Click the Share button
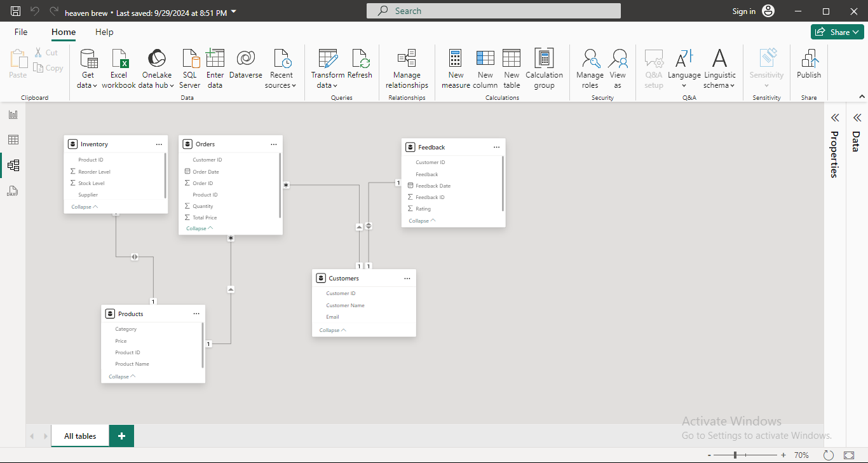Screen dimensions: 868x463 click(837, 32)
